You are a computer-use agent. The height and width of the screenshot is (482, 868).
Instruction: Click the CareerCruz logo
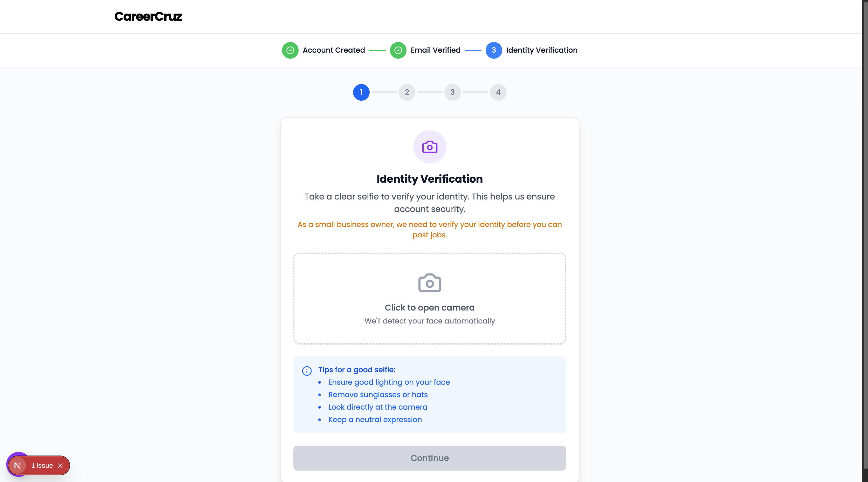148,17
